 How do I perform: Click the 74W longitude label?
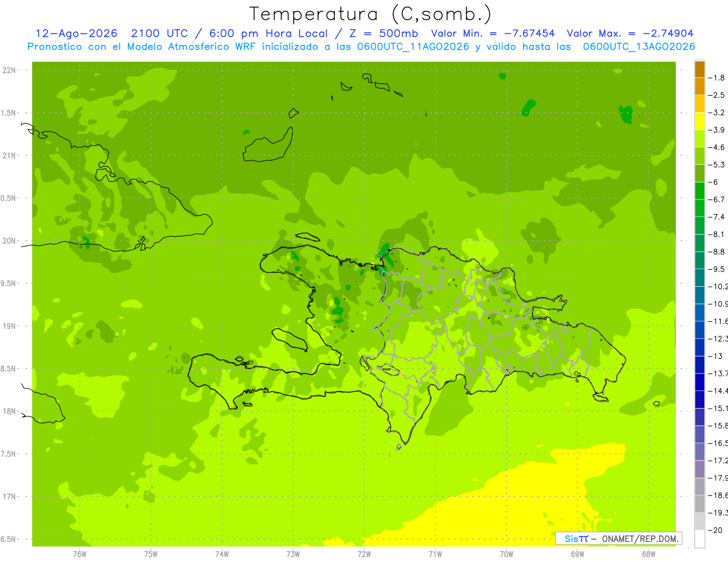coord(222,554)
